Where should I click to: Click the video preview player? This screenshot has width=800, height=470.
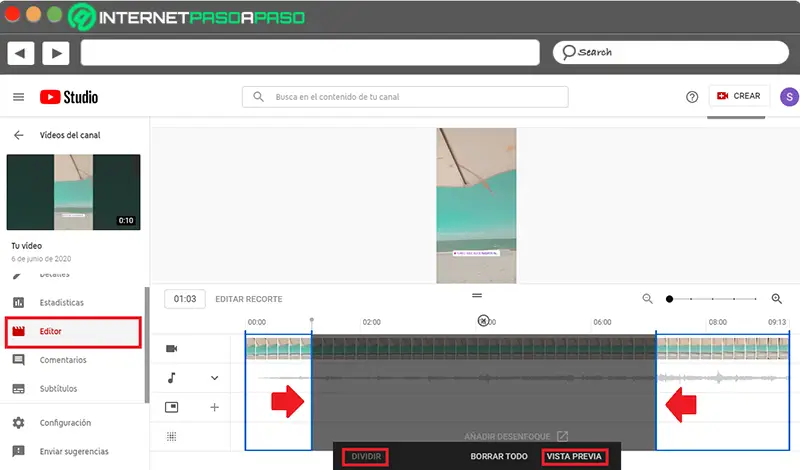point(477,206)
